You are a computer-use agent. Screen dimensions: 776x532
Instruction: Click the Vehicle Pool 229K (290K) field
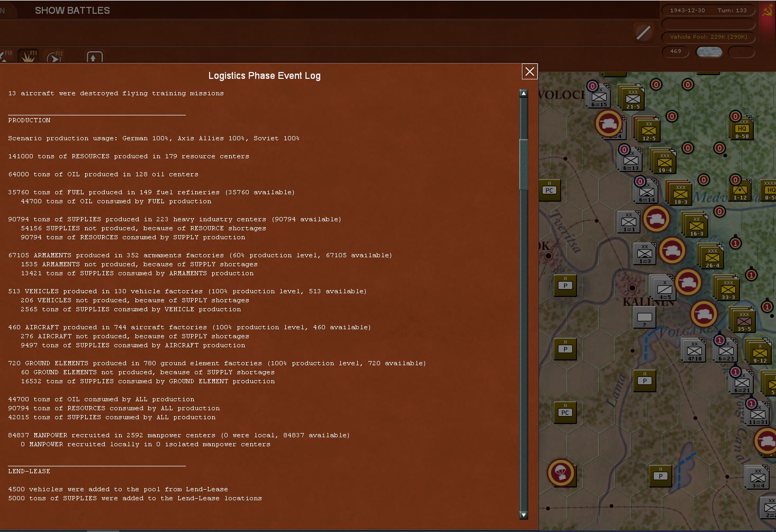tap(708, 37)
